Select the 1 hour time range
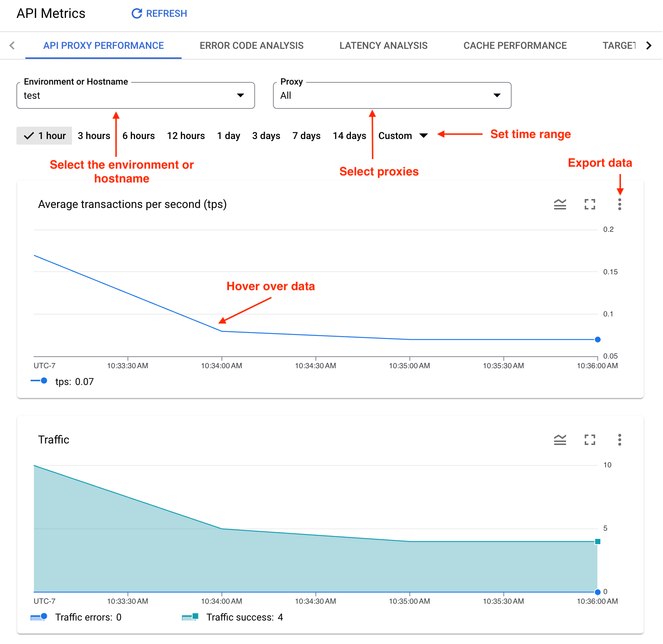663x644 pixels. click(44, 136)
